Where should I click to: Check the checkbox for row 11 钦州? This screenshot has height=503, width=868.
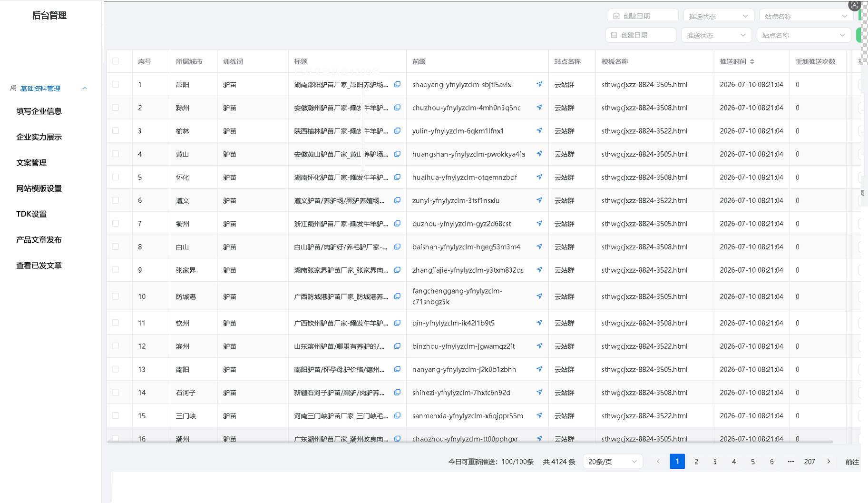(116, 323)
